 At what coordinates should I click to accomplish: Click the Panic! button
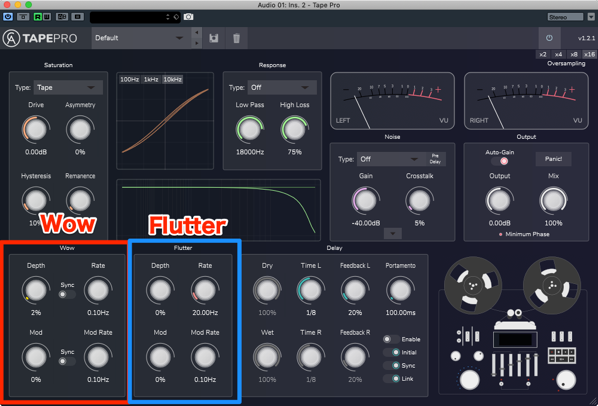[553, 159]
